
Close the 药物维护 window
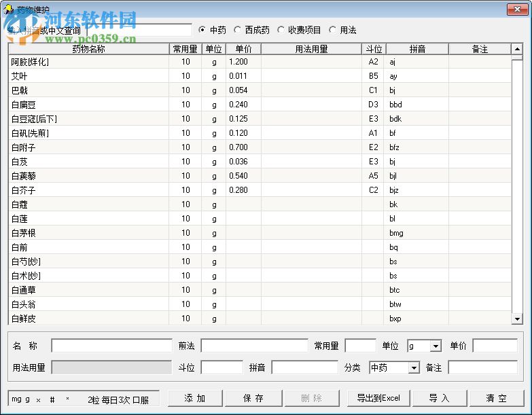pos(517,9)
